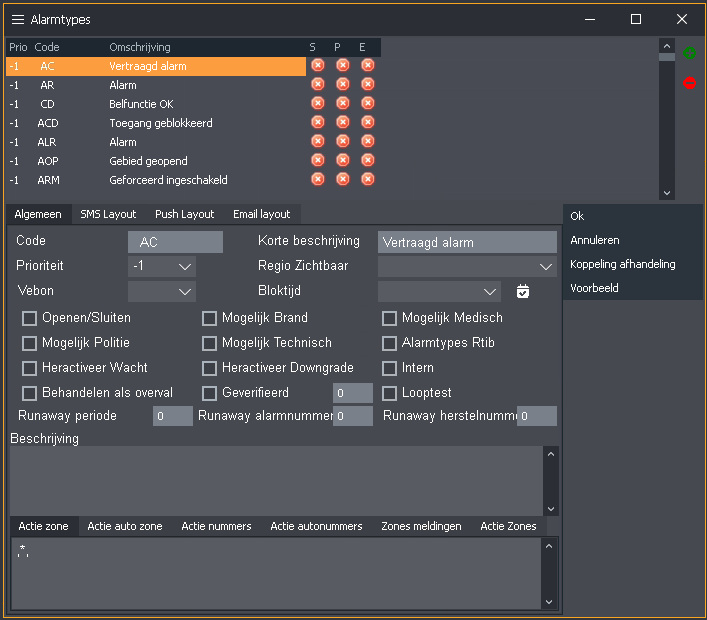This screenshot has height=620, width=707.
Task: Toggle S status icon on ALR row
Action: click(x=318, y=141)
